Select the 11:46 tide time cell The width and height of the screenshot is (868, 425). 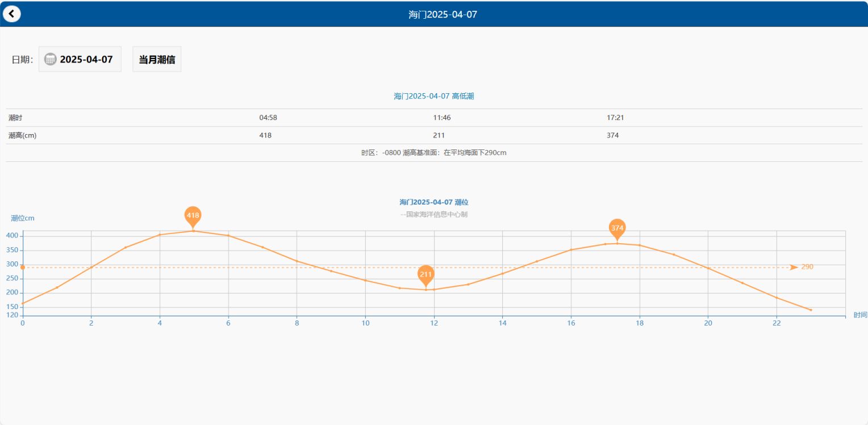(x=442, y=118)
